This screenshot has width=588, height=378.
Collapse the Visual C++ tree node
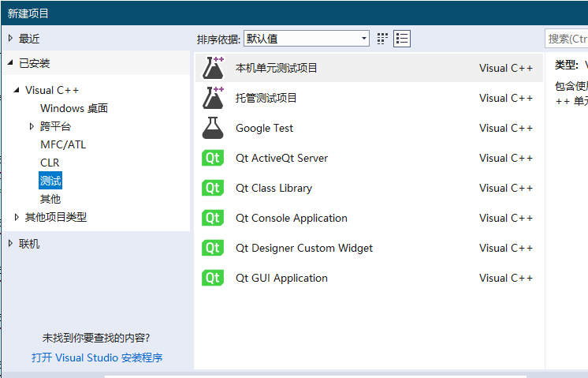coord(17,90)
